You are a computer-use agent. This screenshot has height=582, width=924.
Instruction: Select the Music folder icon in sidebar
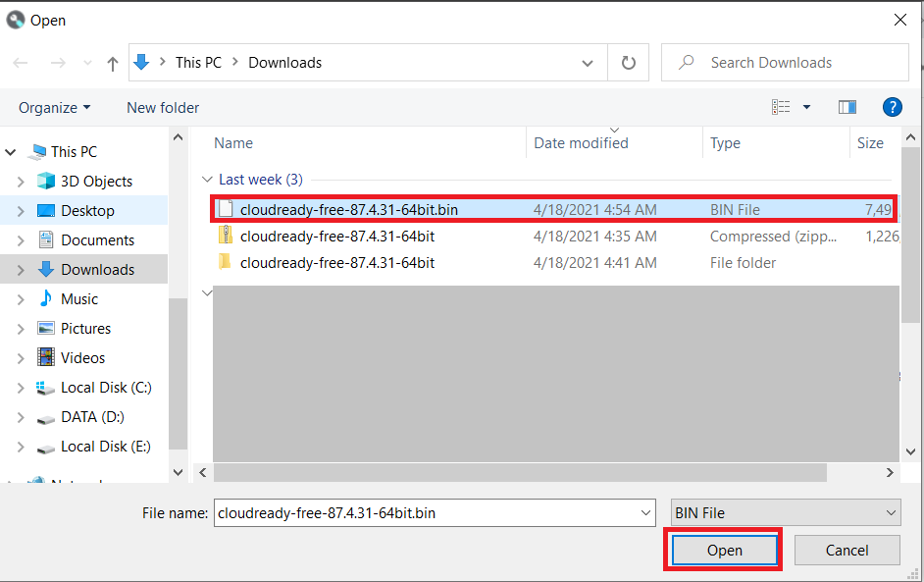[x=46, y=298]
